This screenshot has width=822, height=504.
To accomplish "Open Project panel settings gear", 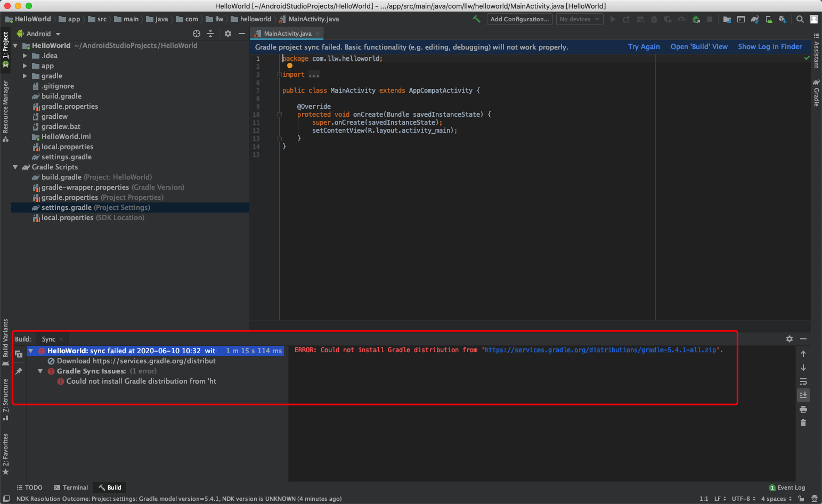I will (228, 34).
